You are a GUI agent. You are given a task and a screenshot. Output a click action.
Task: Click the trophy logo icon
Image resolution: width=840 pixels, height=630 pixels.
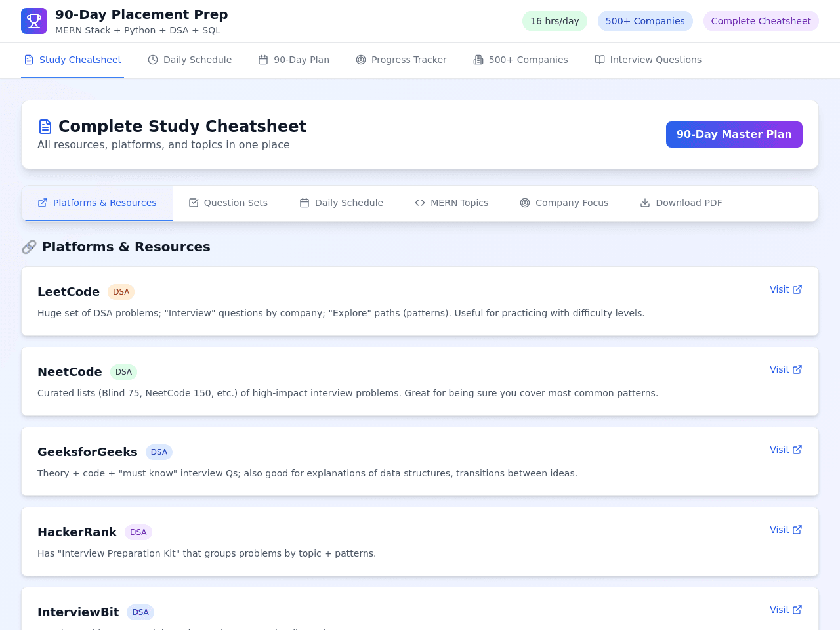click(34, 21)
